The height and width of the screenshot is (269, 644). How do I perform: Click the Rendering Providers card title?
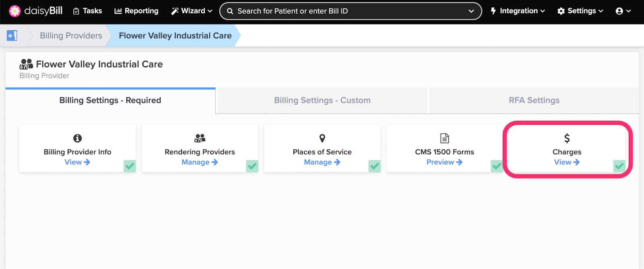tap(200, 152)
